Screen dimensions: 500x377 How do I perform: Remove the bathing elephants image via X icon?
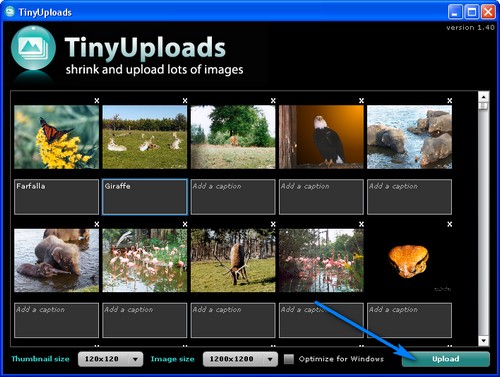(97, 224)
